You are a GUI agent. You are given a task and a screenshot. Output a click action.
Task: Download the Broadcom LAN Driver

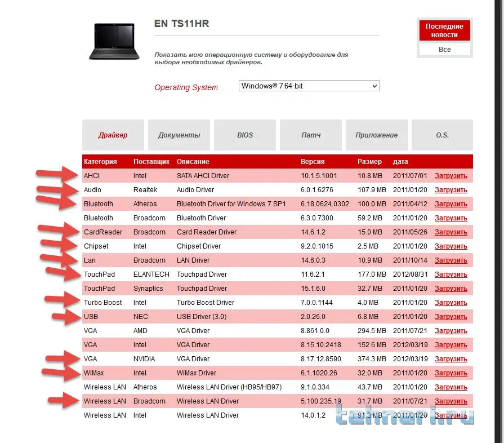pos(451,260)
